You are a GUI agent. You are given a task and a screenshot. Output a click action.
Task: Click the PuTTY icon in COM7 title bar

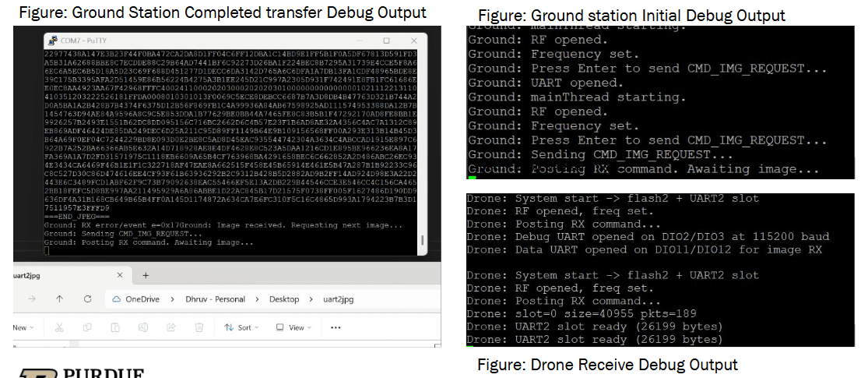[x=53, y=41]
